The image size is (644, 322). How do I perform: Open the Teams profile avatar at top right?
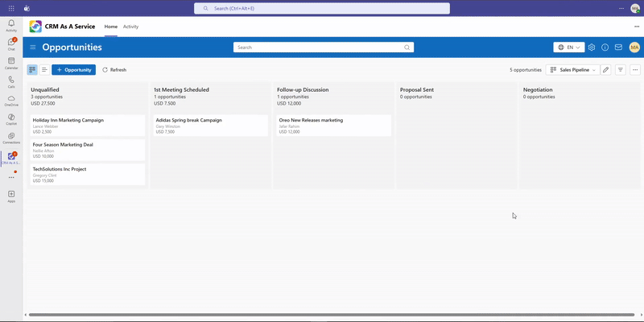635,8
